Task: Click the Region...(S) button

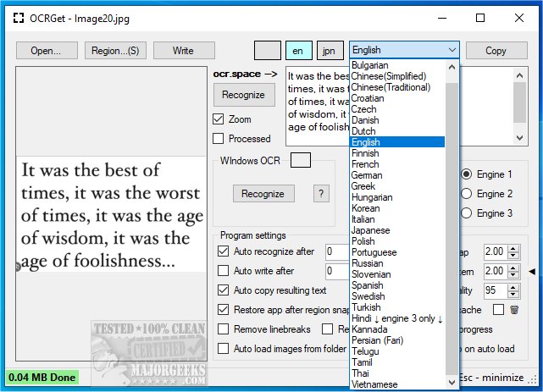Action: pos(116,51)
